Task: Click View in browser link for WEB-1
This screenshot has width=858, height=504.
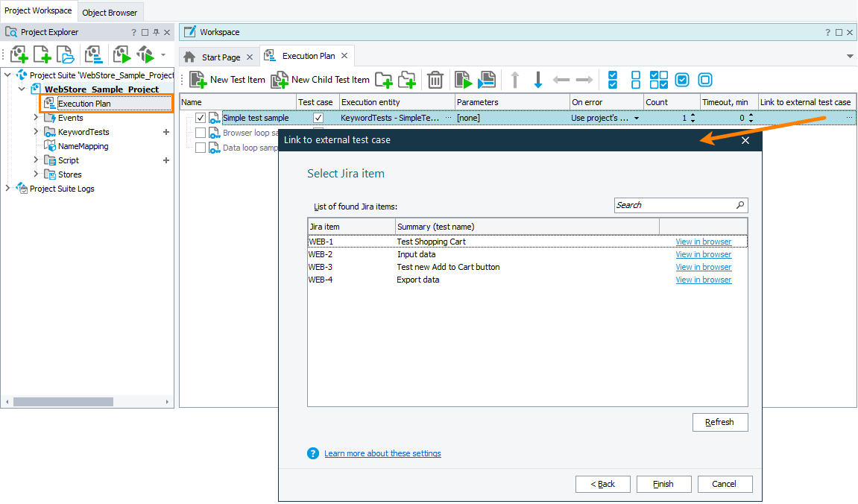Action: click(x=703, y=242)
